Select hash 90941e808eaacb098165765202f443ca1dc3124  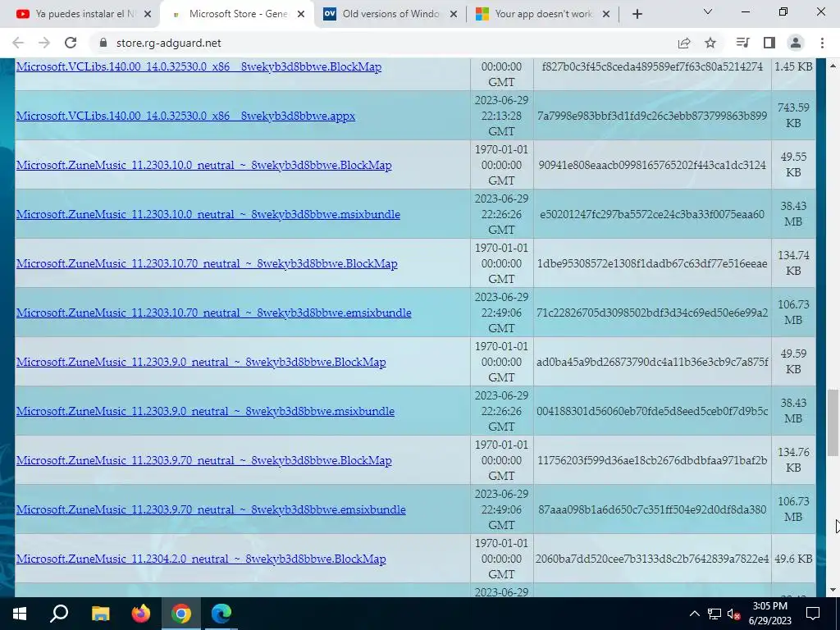652,165
